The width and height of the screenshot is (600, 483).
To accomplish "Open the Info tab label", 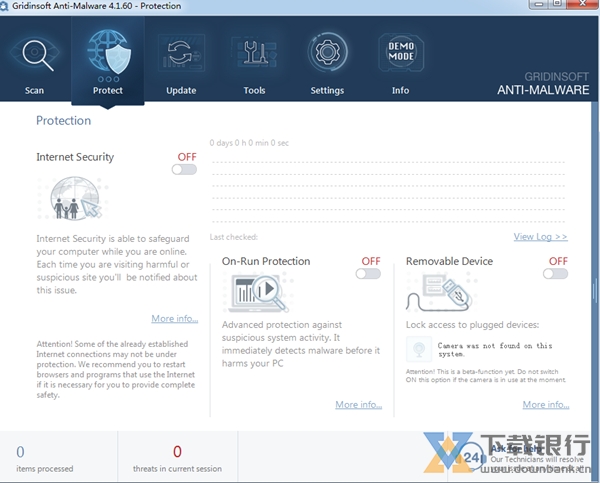I will tap(400, 91).
